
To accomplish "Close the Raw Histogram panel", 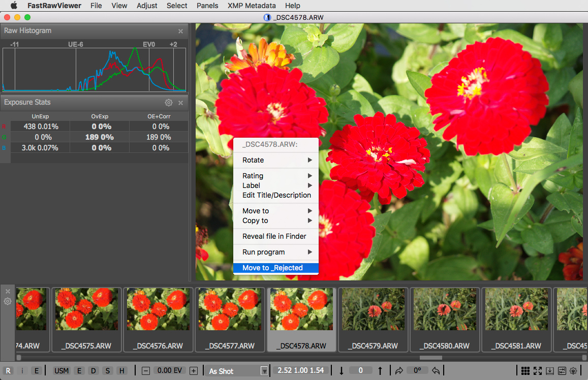I will coord(180,31).
